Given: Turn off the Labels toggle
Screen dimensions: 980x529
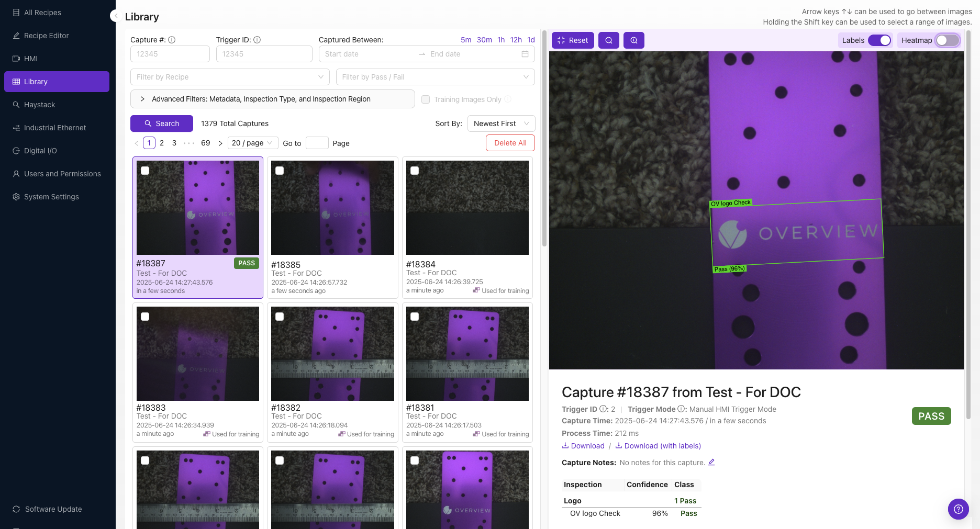Looking at the screenshot, I should (x=879, y=40).
